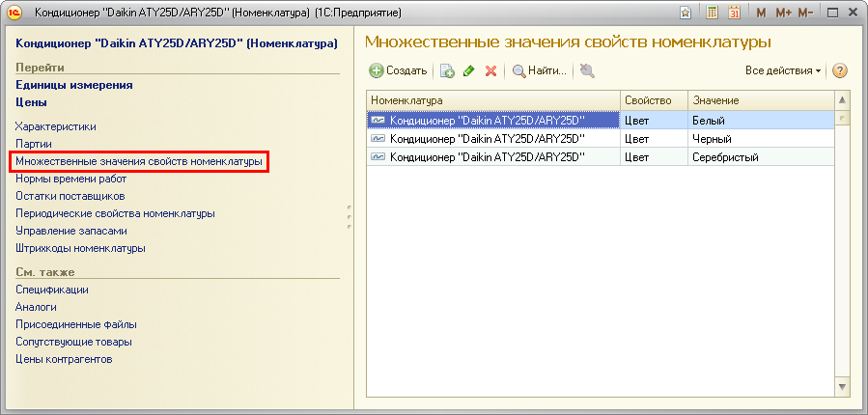Sort by the Значение column header
The height and width of the screenshot is (415, 868).
click(761, 100)
